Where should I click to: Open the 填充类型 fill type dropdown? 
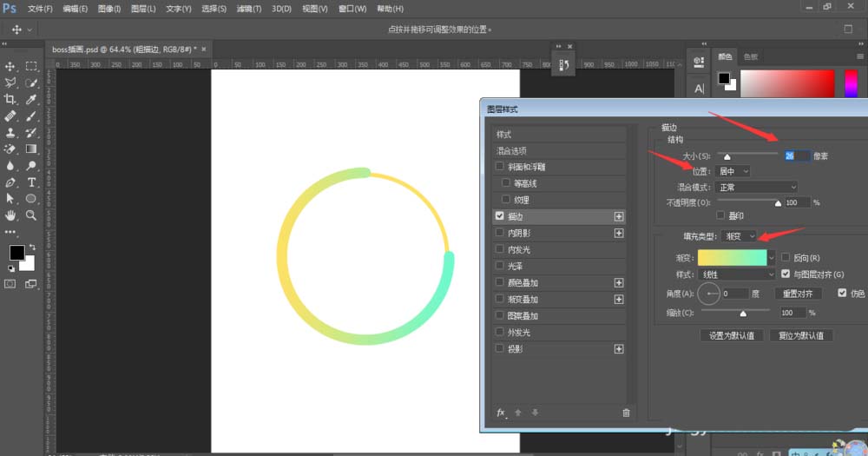(739, 236)
